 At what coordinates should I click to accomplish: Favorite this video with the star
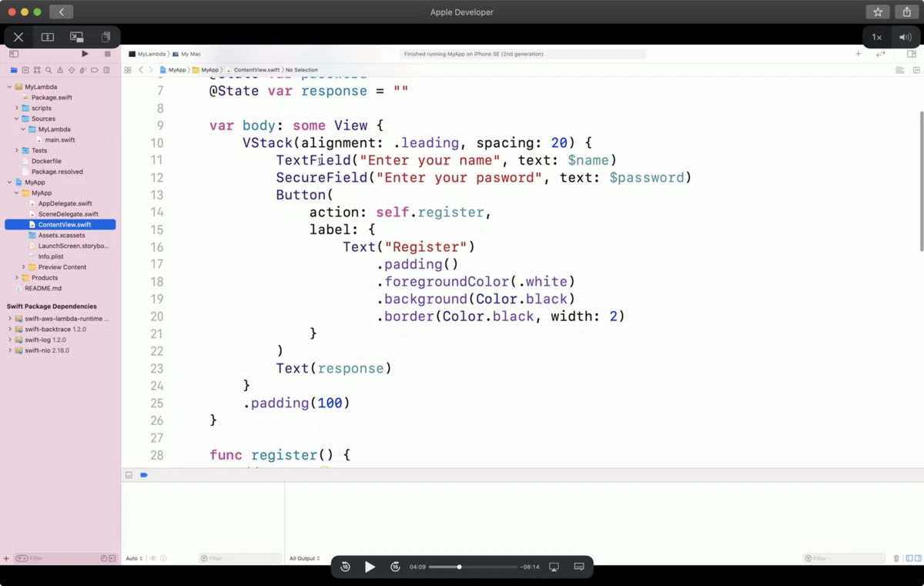point(877,12)
